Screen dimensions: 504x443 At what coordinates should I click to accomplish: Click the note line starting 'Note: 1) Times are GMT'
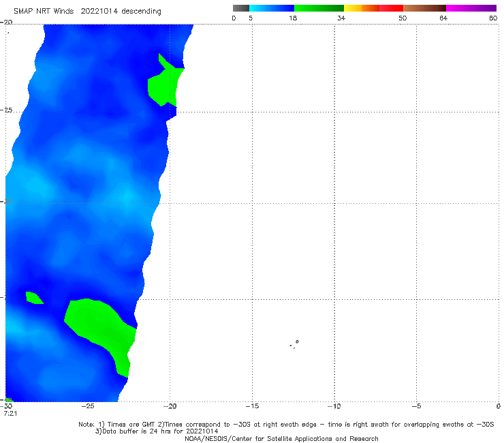286,425
